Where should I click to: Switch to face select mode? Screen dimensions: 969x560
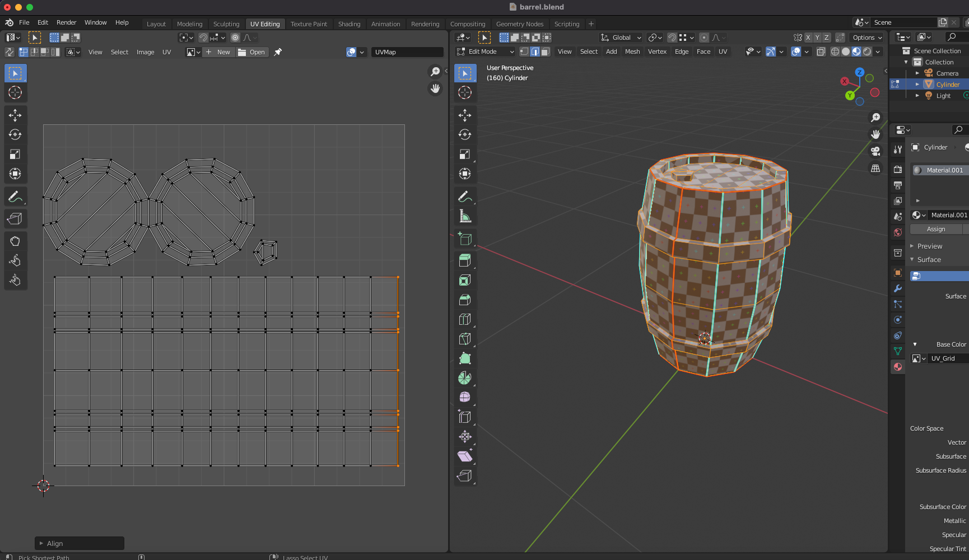click(x=546, y=52)
